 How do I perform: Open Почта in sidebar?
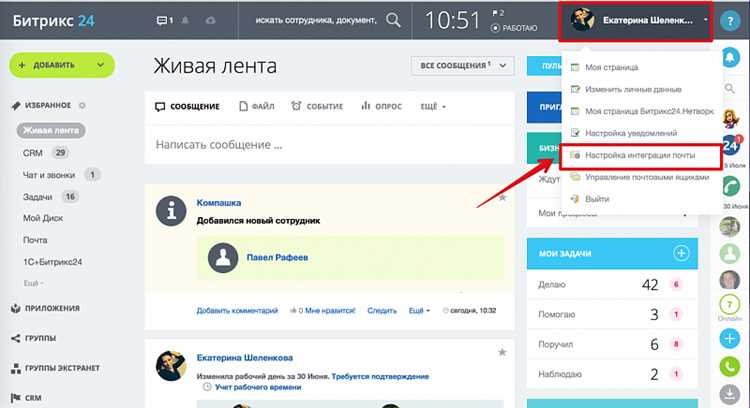click(x=35, y=240)
